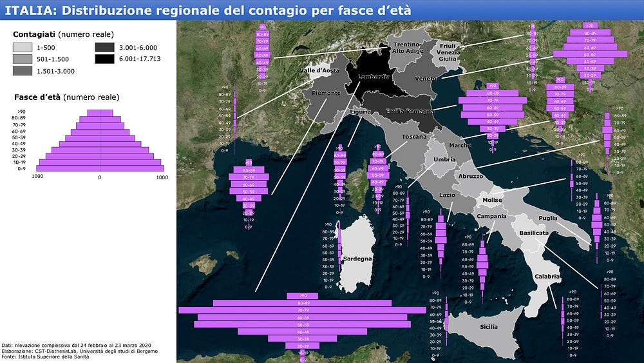
Task: Click the Piemonte region label
Action: coord(326,93)
